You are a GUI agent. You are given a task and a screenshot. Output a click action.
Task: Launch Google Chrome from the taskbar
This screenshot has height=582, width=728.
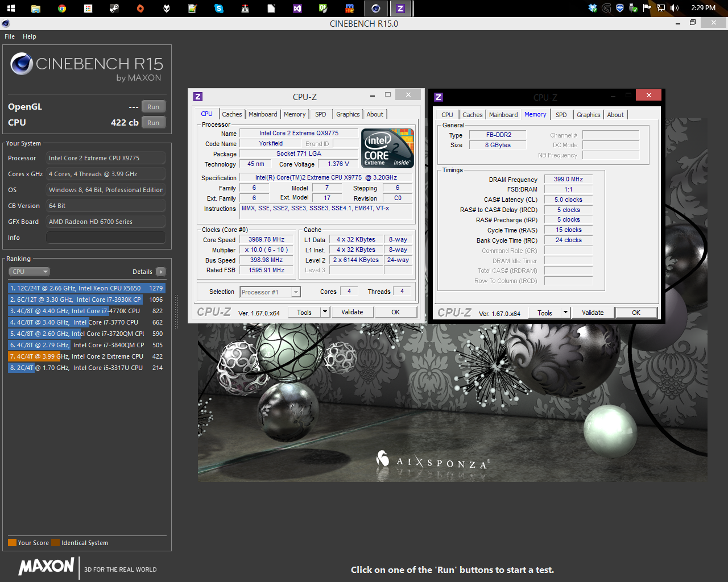[62, 8]
